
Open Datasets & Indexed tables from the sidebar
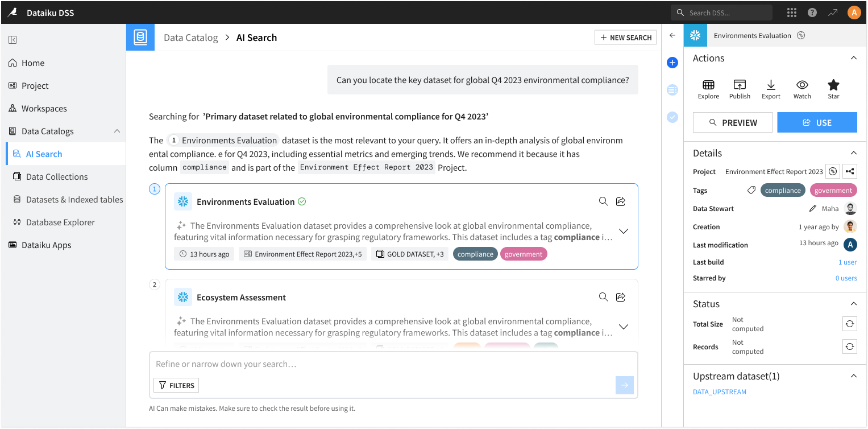pyautogui.click(x=74, y=199)
